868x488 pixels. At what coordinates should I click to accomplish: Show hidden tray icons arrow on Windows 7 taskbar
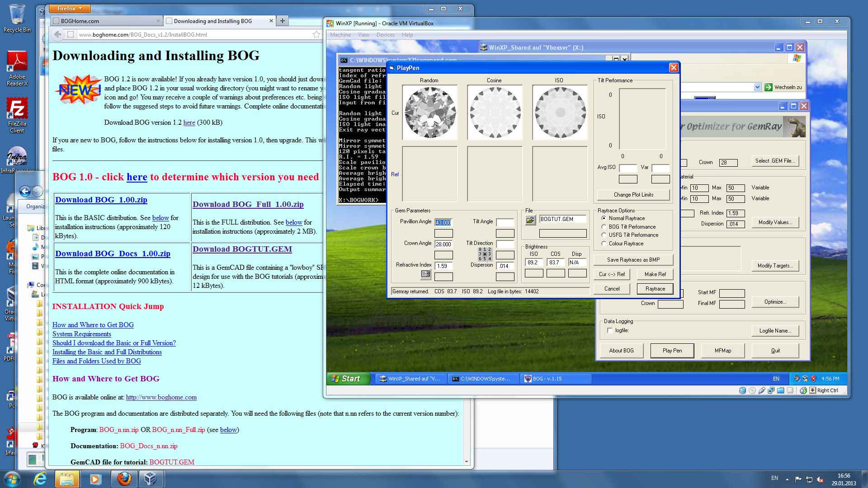(x=787, y=479)
